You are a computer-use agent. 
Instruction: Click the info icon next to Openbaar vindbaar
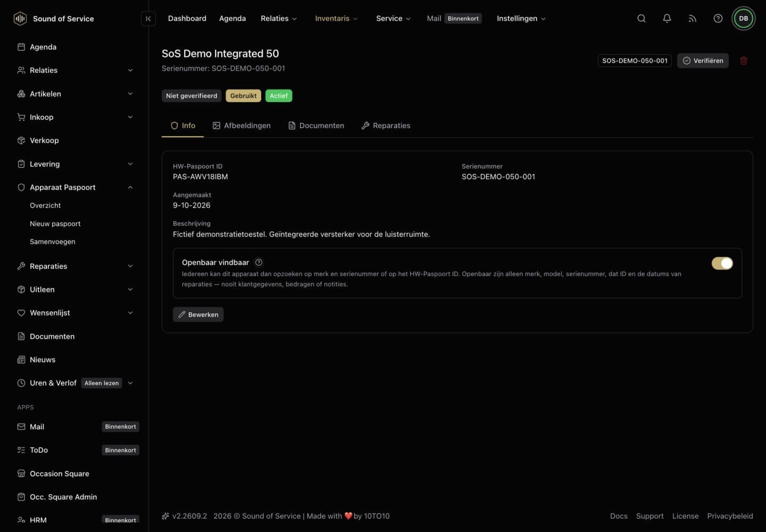click(x=259, y=262)
